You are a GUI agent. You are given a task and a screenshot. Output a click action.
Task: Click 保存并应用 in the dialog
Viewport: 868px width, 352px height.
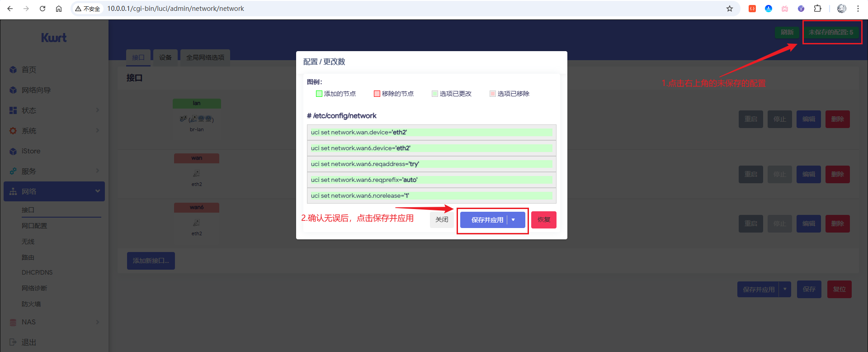[x=487, y=220]
